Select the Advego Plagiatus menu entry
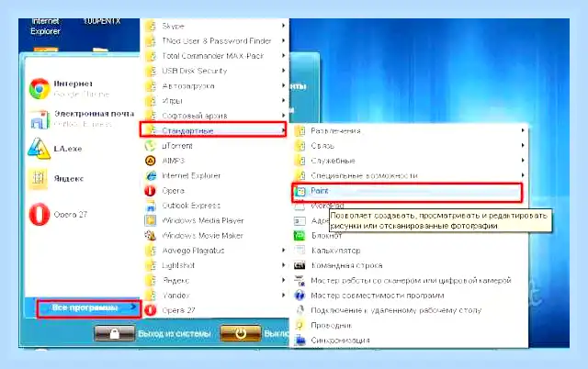 [215, 251]
